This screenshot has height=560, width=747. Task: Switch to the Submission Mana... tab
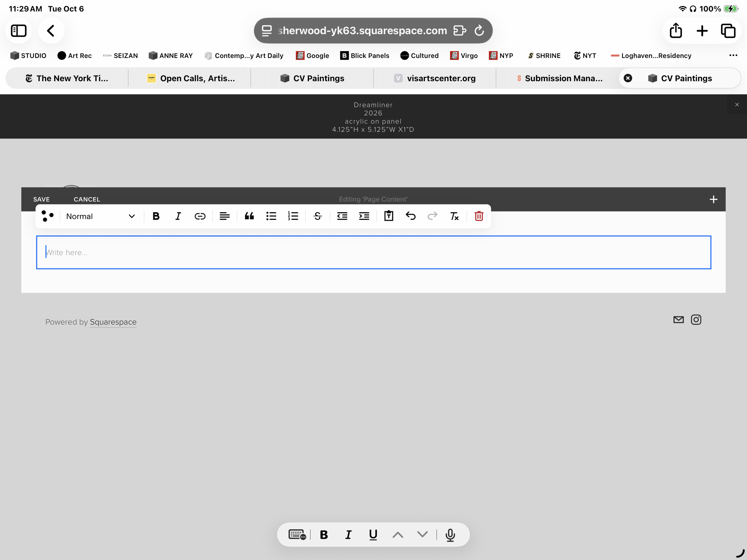(x=559, y=78)
